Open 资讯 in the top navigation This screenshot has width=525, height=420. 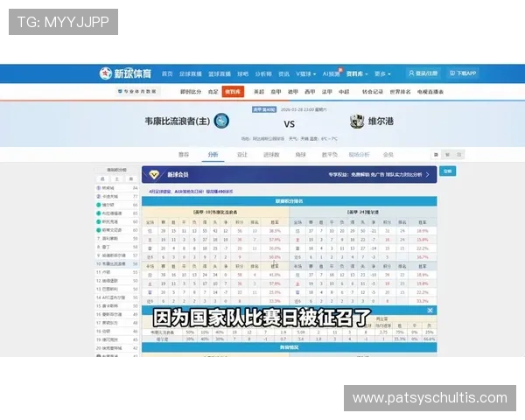click(x=283, y=73)
